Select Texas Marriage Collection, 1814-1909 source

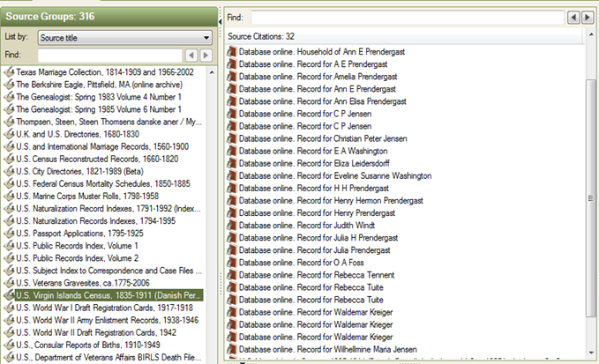(x=105, y=72)
